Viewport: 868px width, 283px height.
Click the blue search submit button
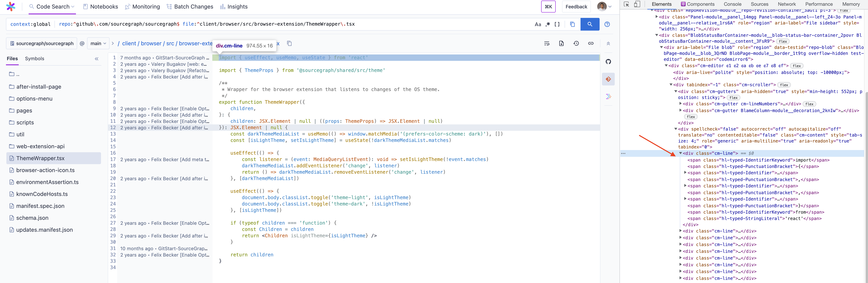point(590,24)
